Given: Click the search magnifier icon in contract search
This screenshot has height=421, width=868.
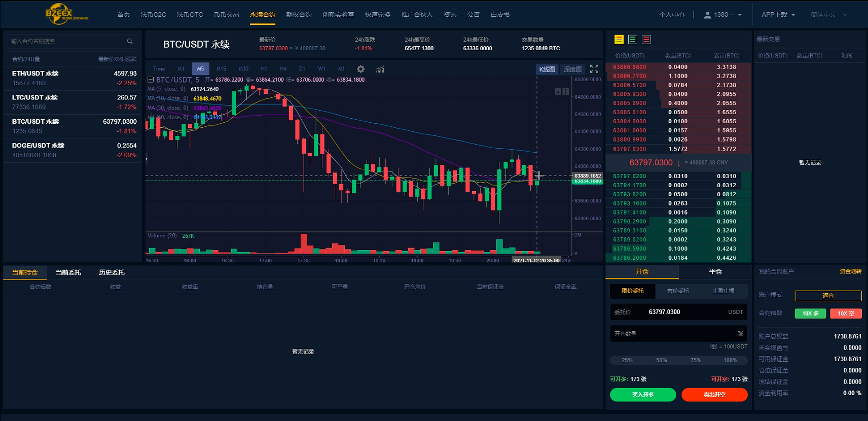Looking at the screenshot, I should pyautogui.click(x=130, y=41).
